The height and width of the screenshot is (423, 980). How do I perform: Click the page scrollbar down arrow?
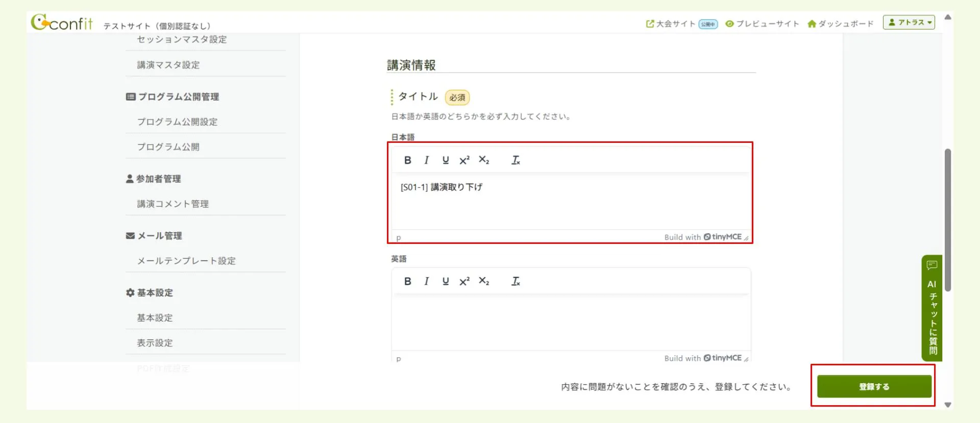tap(948, 405)
